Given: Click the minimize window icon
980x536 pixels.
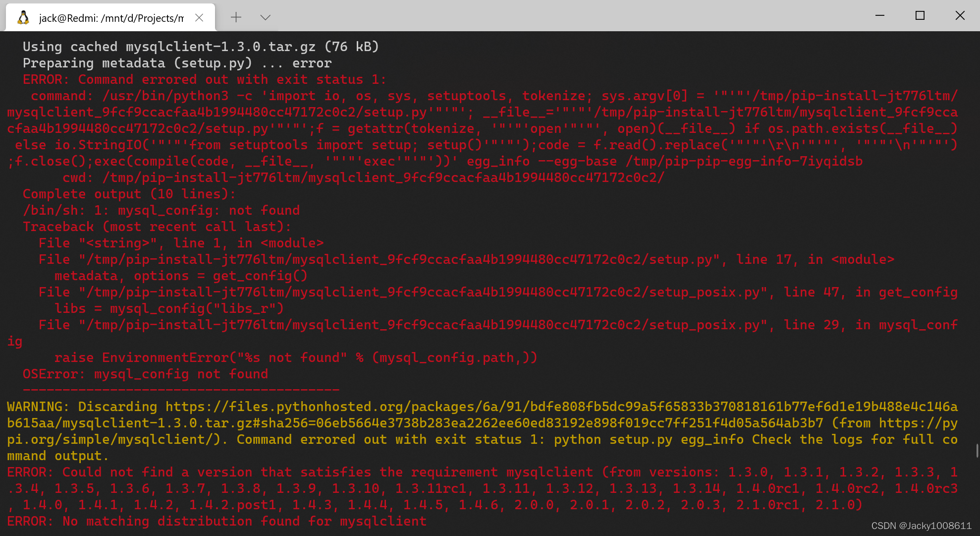Looking at the screenshot, I should tap(880, 15).
